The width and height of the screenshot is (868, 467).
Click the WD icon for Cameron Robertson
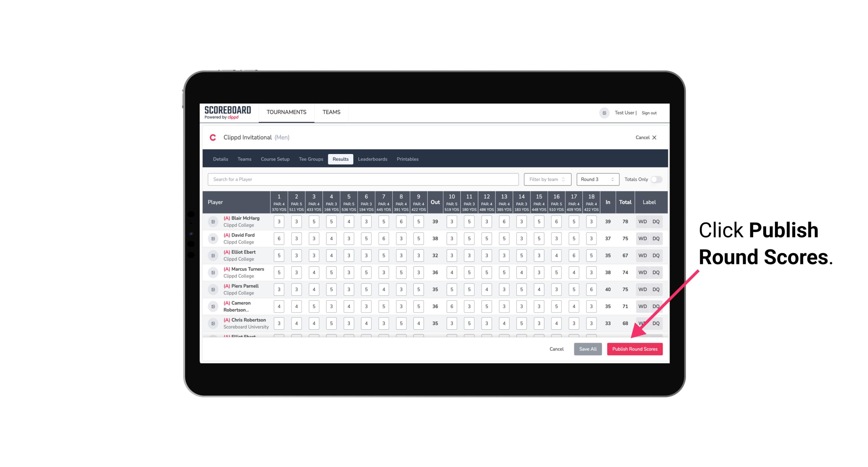pos(642,306)
